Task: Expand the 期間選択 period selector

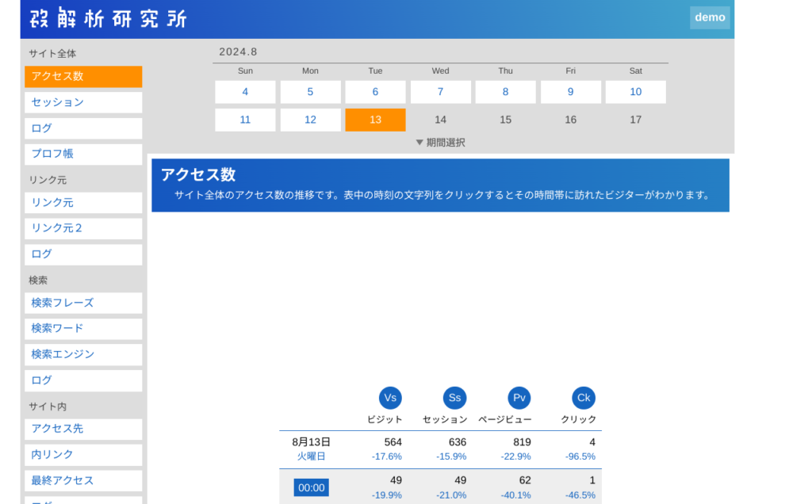Action: click(441, 143)
